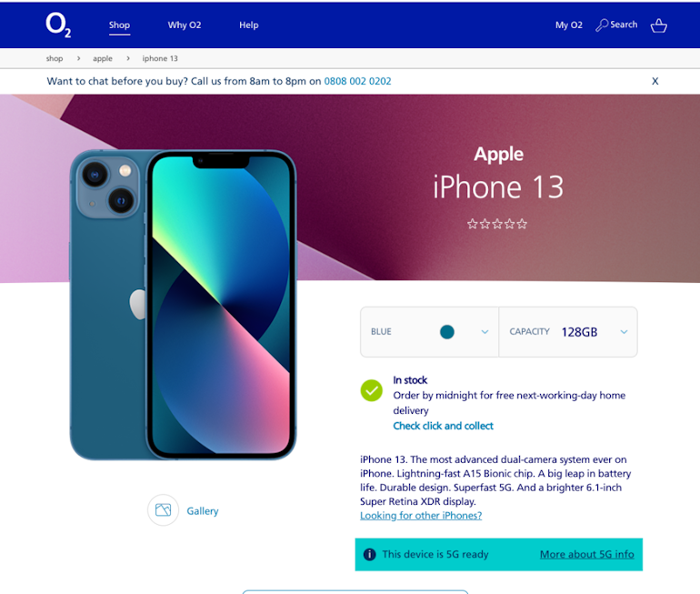Expand the Blue colour dropdown chevron
The image size is (700, 594).
pos(485,332)
